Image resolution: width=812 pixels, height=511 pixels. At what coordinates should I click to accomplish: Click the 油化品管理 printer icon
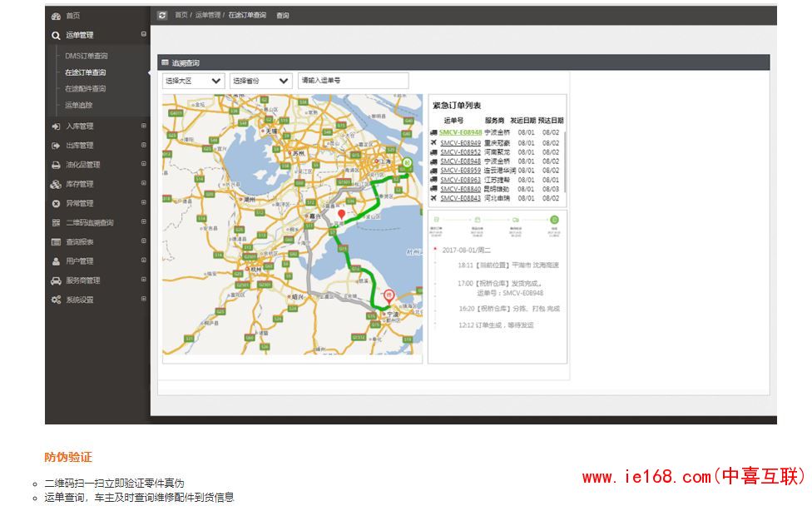(56, 165)
